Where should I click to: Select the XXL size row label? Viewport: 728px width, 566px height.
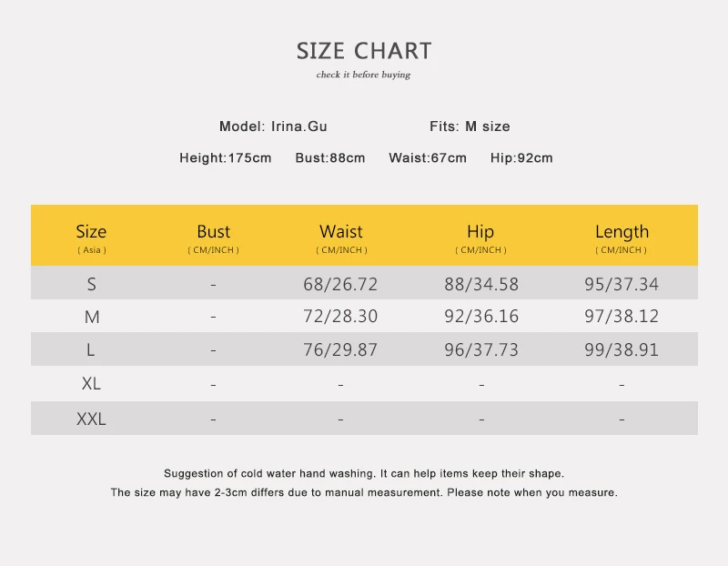pyautogui.click(x=91, y=419)
